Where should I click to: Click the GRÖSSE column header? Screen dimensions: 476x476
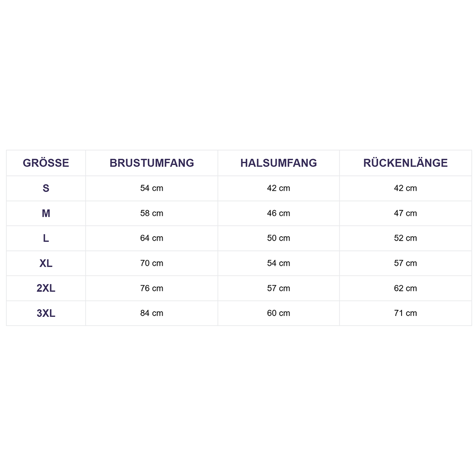[46, 163]
